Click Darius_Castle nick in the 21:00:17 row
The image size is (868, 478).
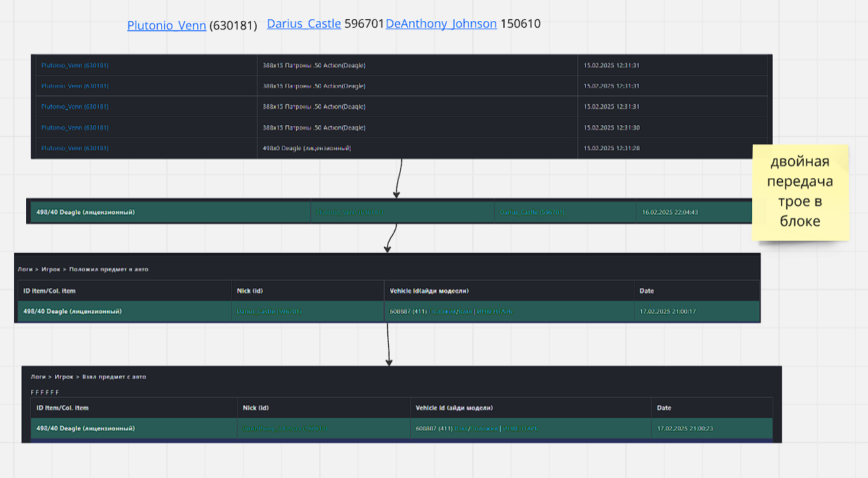(x=269, y=311)
